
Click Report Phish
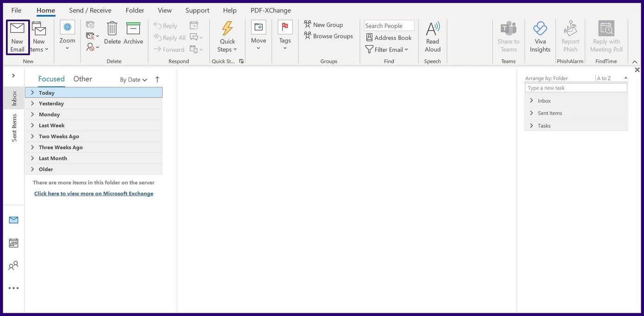coord(570,37)
